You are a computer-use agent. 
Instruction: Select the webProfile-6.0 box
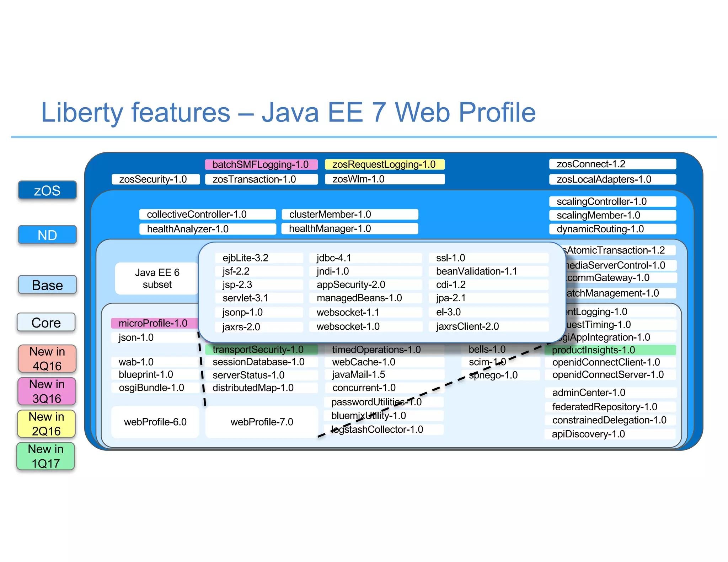[155, 422]
